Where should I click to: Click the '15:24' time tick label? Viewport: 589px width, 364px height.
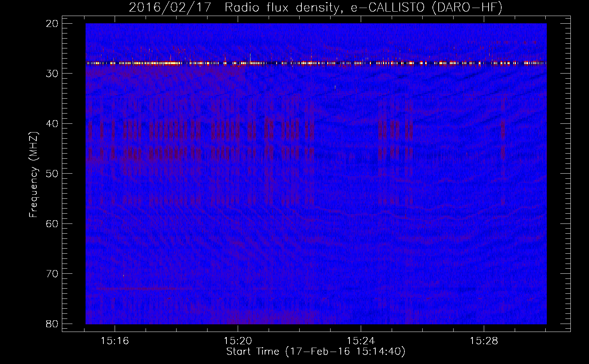coord(361,341)
